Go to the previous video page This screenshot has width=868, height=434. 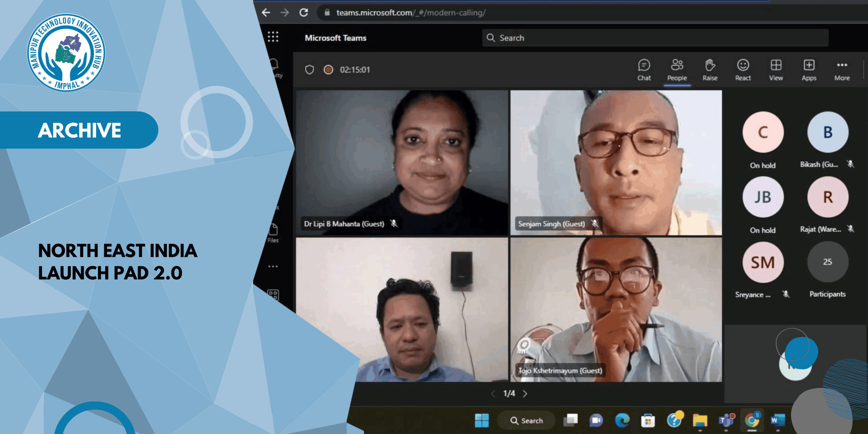tap(493, 394)
